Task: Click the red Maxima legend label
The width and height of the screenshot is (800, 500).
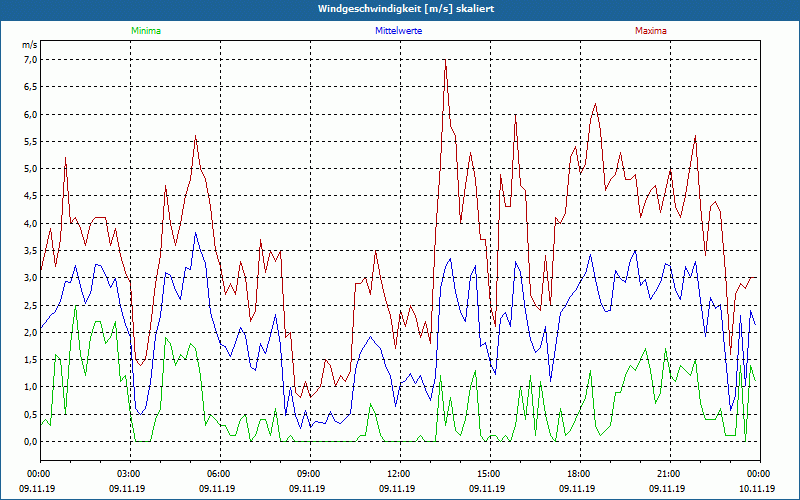Action: tap(651, 31)
